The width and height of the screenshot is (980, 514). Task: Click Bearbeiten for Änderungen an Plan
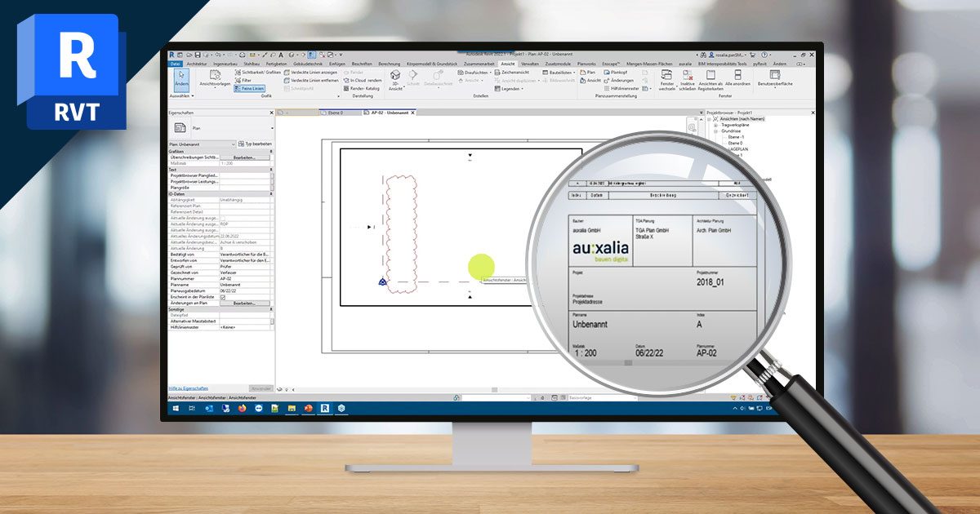(244, 303)
